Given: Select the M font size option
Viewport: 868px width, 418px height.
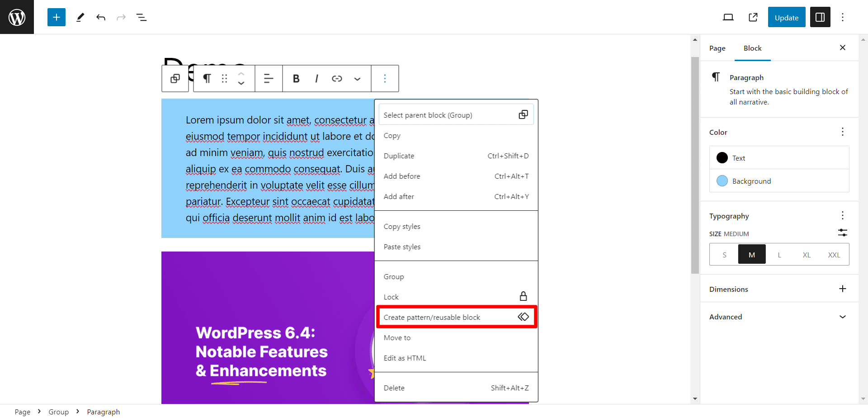Looking at the screenshot, I should [752, 255].
